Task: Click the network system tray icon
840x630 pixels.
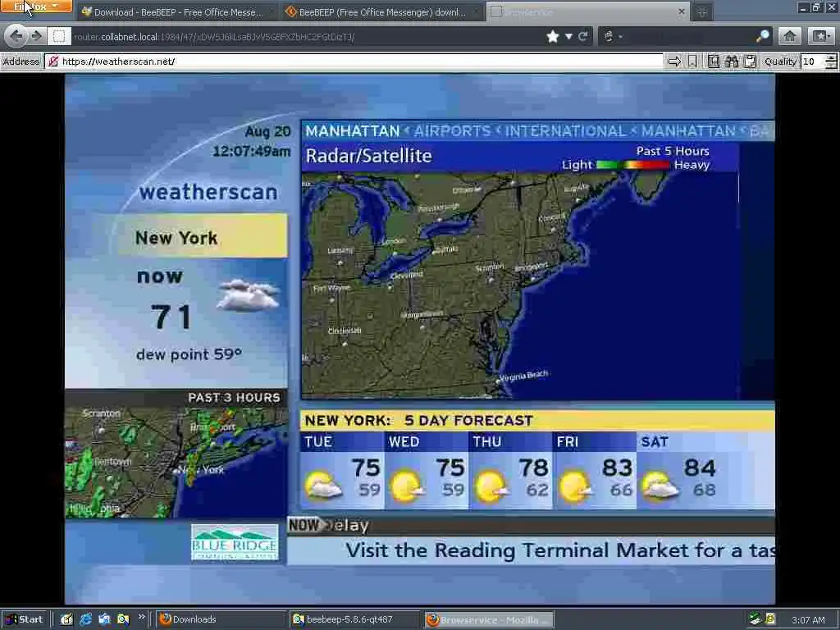Action: tap(755, 619)
